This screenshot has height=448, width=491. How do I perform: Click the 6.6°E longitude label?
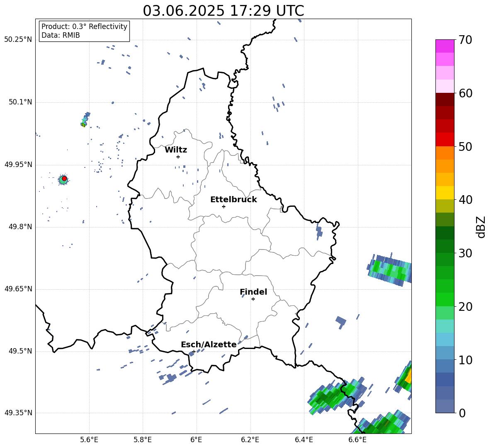357,440
